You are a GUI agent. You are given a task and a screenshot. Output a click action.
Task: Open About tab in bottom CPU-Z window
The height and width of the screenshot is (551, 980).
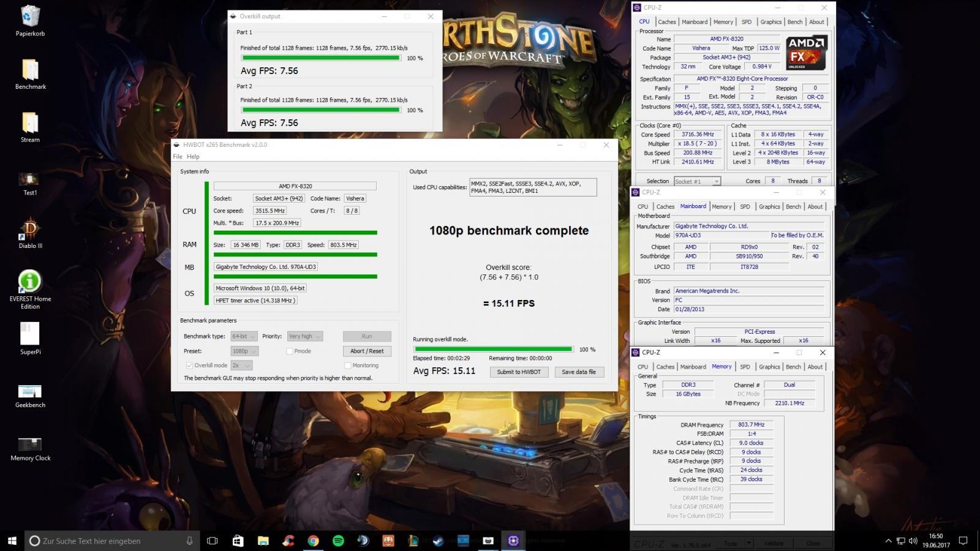(x=815, y=367)
